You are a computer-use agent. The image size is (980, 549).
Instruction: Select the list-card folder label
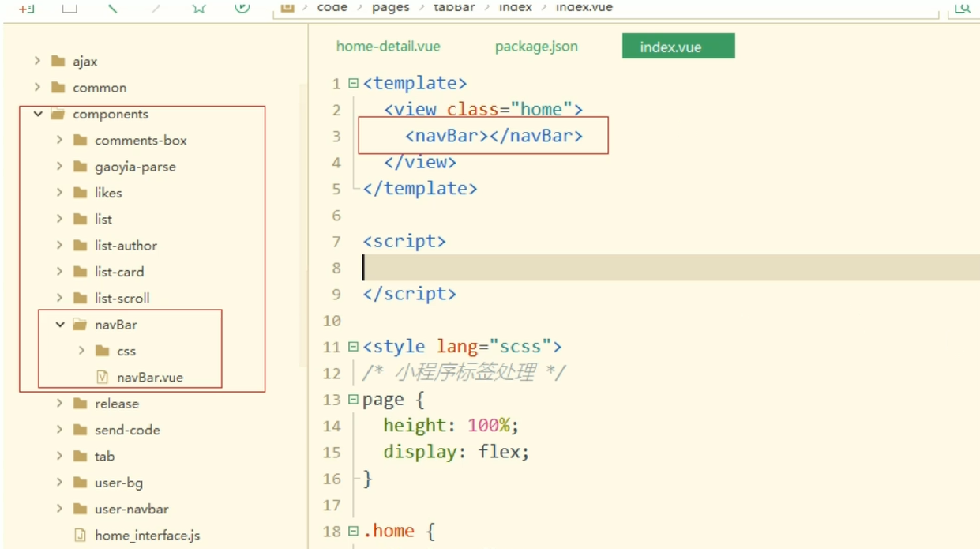(119, 272)
